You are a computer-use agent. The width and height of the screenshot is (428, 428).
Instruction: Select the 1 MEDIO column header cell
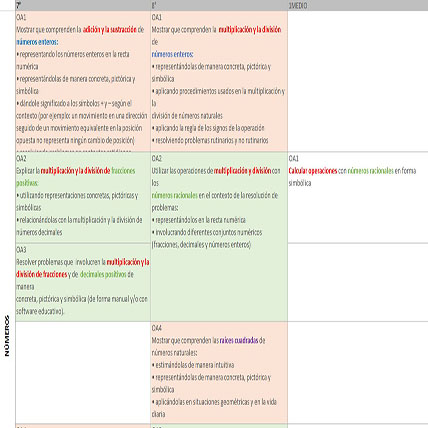358,5
